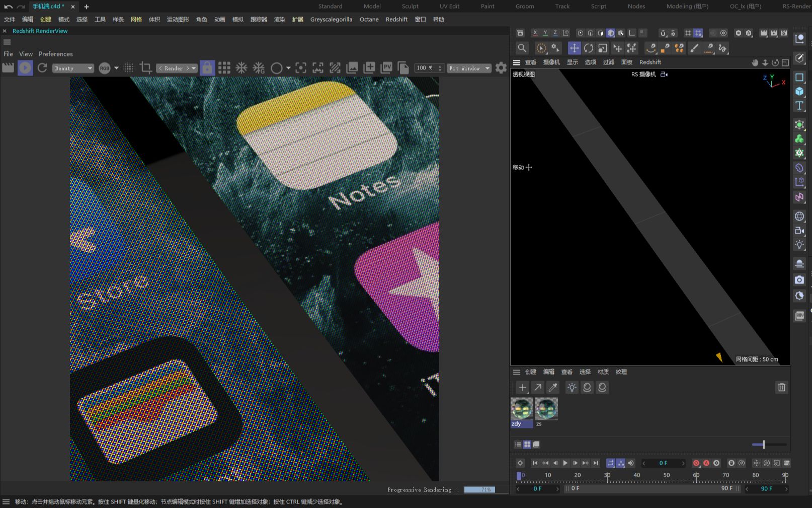Open the Fit Window zoom dropdown
Viewport: 812px width, 508px height.
pos(469,68)
